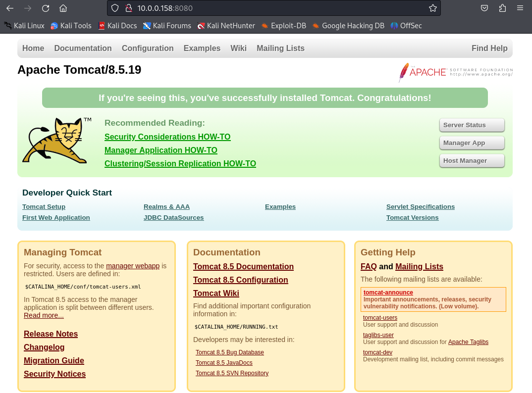Screen dimensions: 532x393
Task: Open Release Notes link
Action: click(51, 334)
